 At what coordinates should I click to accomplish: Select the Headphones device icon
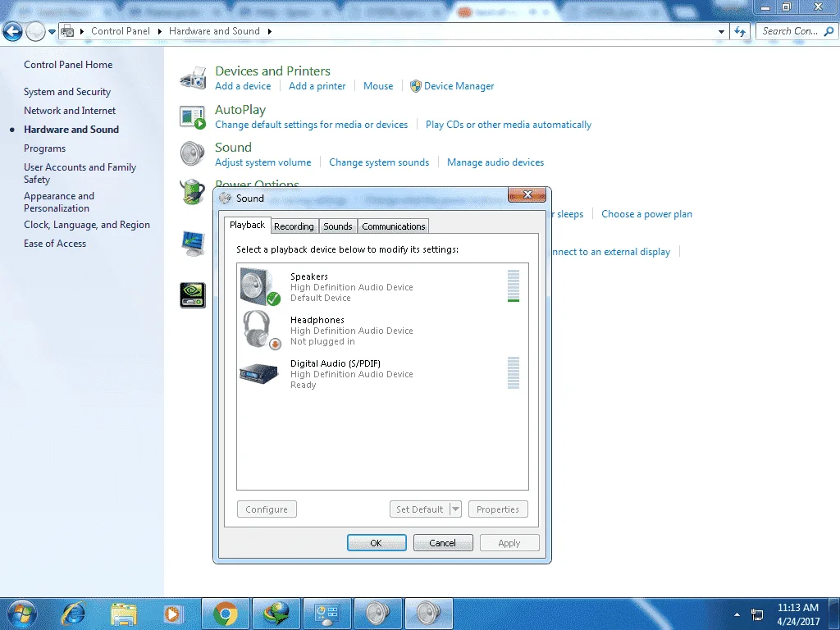tap(261, 330)
